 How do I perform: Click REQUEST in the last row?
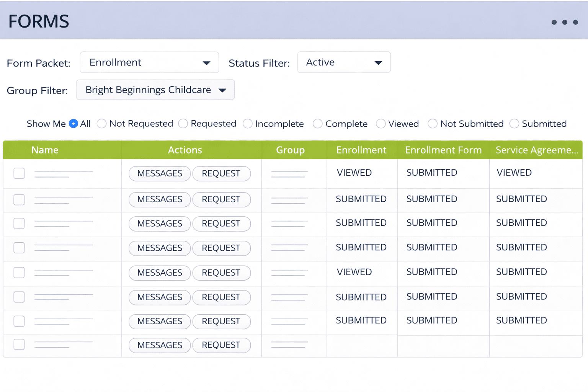pos(221,345)
